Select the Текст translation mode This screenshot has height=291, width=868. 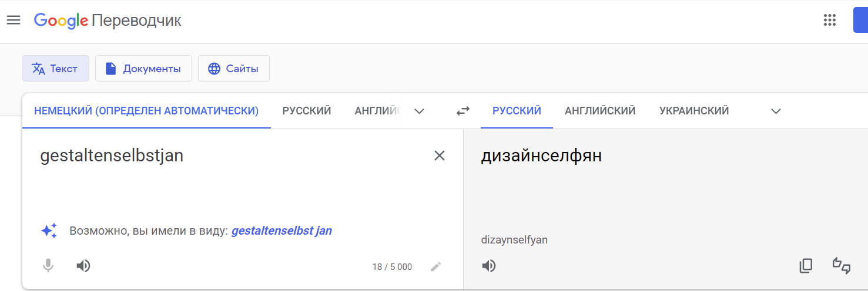tap(55, 69)
